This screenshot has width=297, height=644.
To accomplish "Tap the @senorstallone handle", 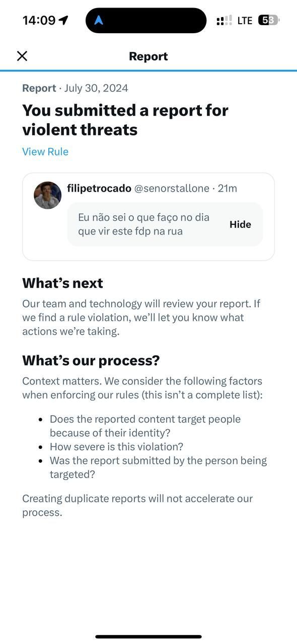I will pyautogui.click(x=172, y=188).
